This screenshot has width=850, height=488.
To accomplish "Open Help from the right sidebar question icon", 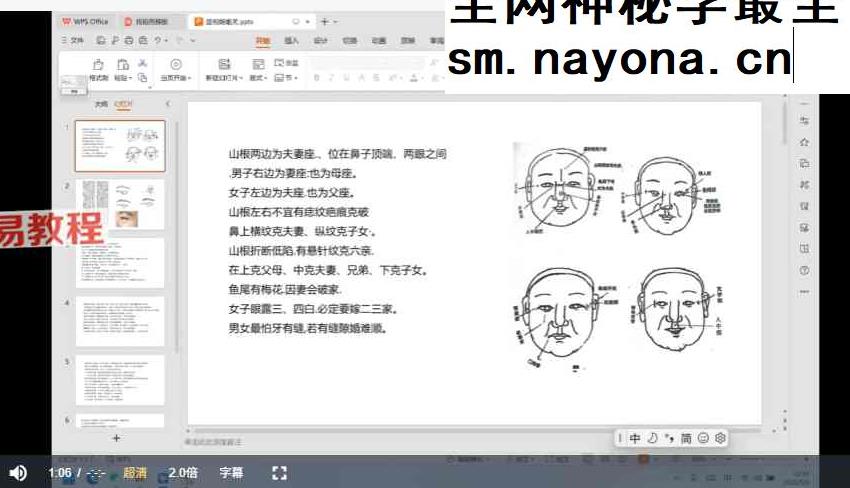I will [804, 270].
